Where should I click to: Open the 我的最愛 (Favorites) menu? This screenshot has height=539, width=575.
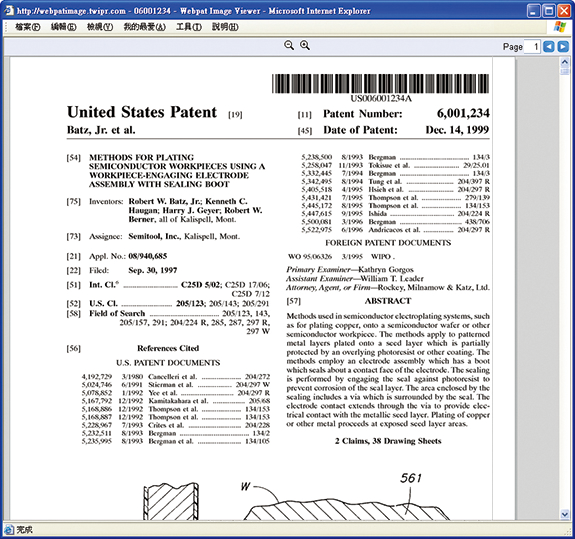point(144,27)
